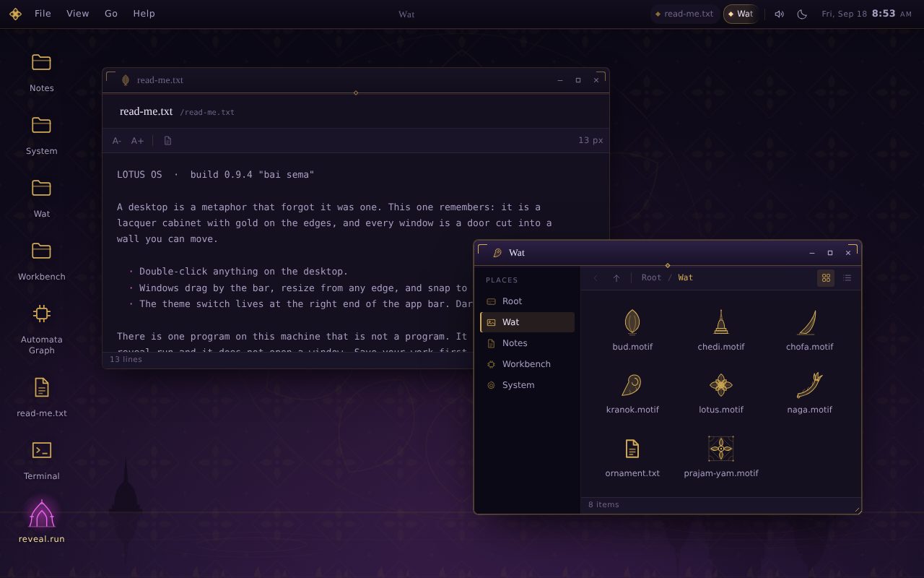Click the "/read-me.txt" path text
Viewport: 924px width, 578px height.
(207, 112)
